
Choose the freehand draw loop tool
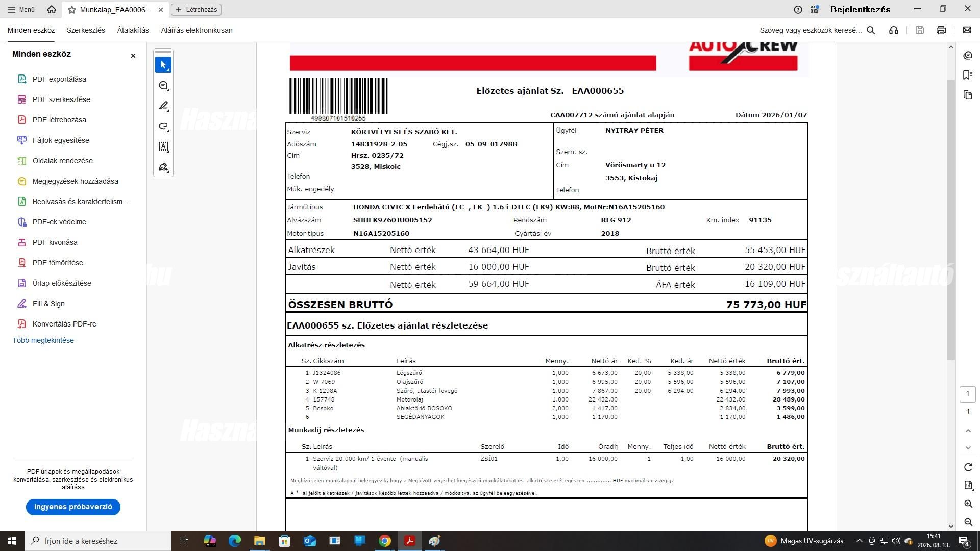point(163,127)
